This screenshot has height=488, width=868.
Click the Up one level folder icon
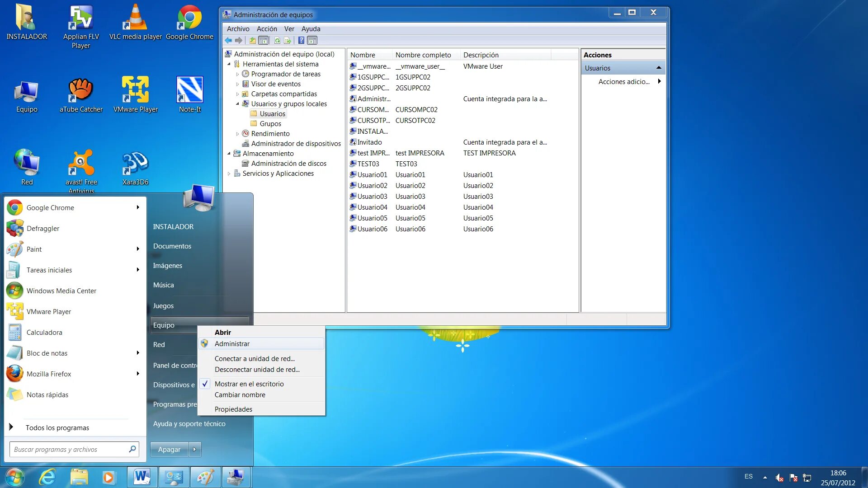click(x=253, y=41)
